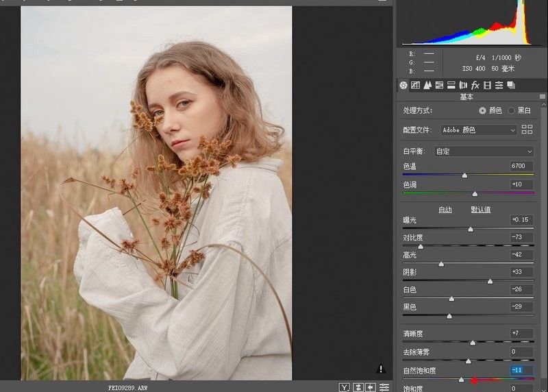Click the panel scrollbar up arrow
Viewport: 548px width, 392px height.
pos(543,105)
